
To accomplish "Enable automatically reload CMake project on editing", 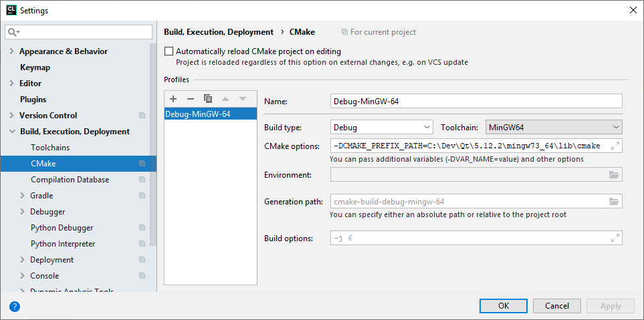I will tap(169, 51).
